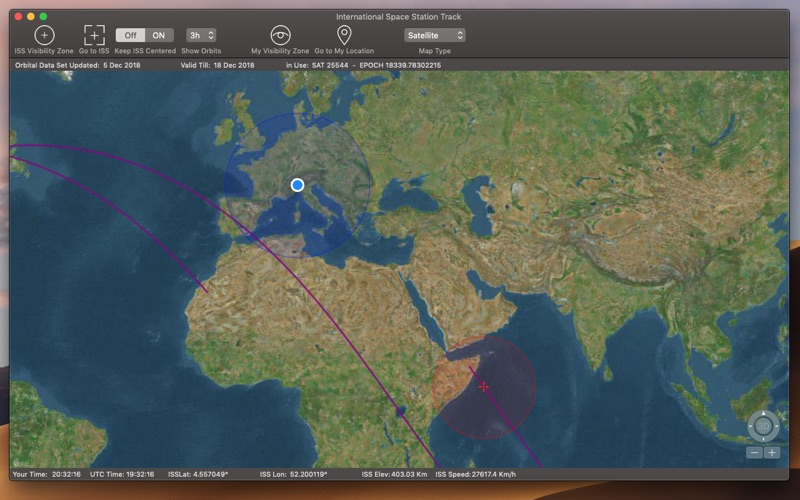Click the 'ISS Elev: 403.03 Km' text
Image resolution: width=800 pixels, height=500 pixels.
pyautogui.click(x=394, y=474)
